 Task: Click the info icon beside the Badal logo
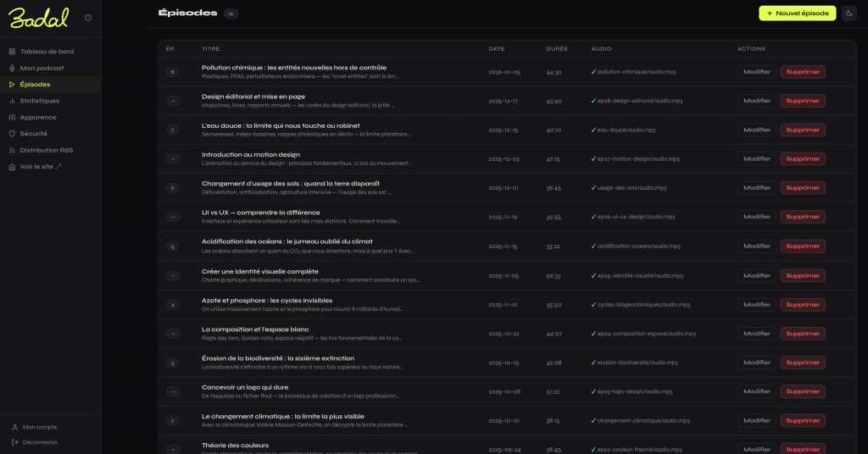point(89,18)
